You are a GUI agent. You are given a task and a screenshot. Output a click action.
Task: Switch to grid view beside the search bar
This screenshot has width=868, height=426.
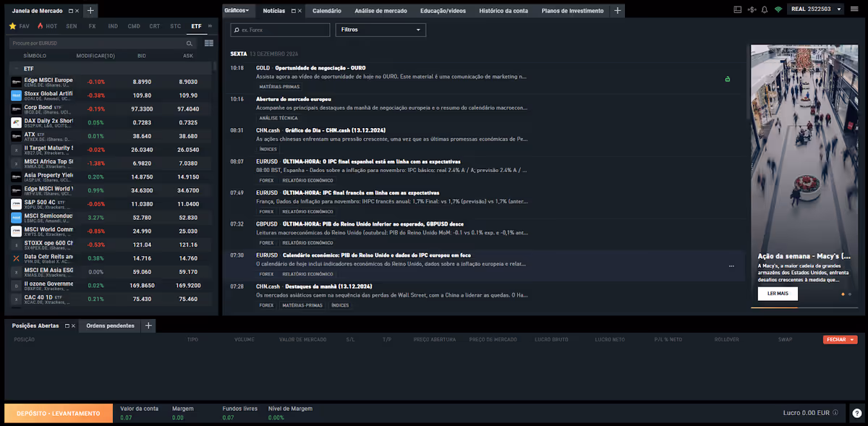coord(209,43)
